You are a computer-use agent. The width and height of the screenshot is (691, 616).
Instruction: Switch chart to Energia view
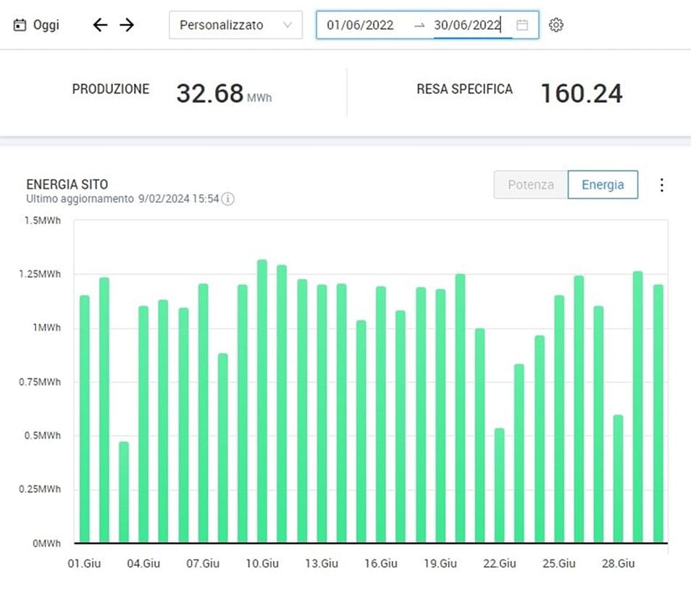pyautogui.click(x=602, y=185)
